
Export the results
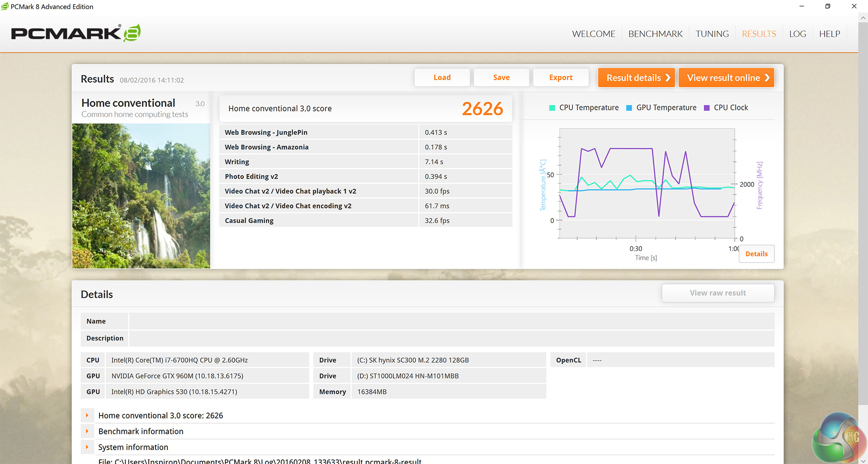(561, 77)
